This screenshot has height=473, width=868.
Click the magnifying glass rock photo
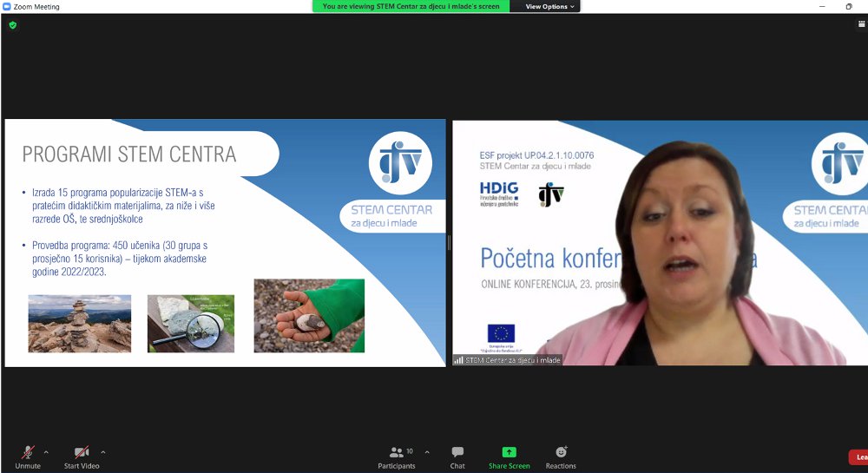[x=191, y=323]
